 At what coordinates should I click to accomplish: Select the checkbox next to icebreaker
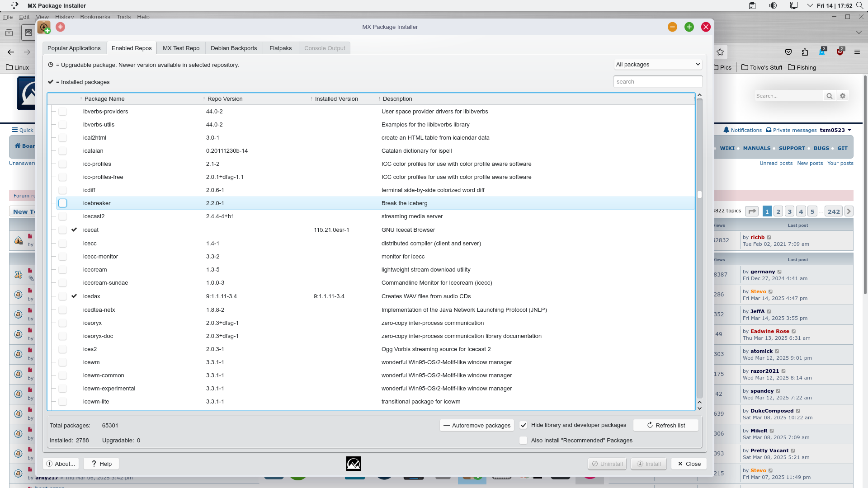pyautogui.click(x=62, y=203)
